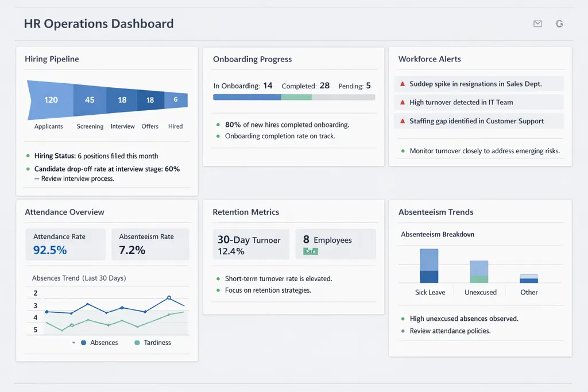Expand the dropdown arrow beside the Absences legend
The height and width of the screenshot is (392, 588).
tap(73, 343)
